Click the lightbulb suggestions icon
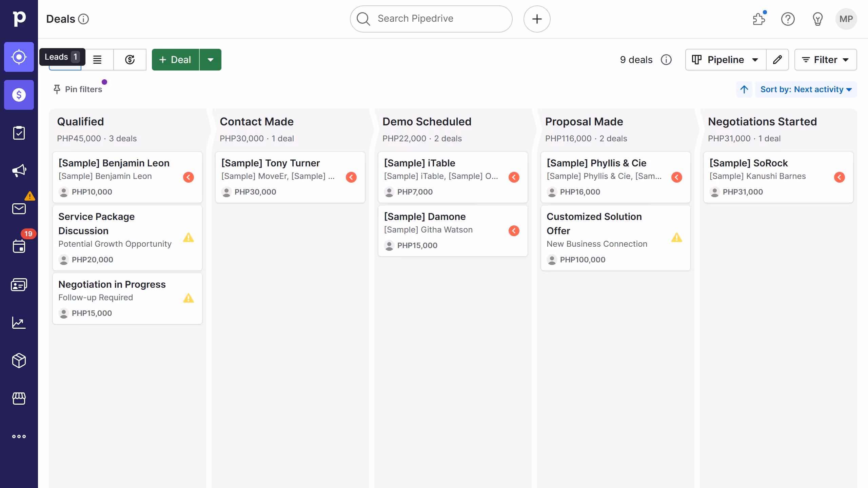Screen dimensions: 868x488 coord(817,19)
